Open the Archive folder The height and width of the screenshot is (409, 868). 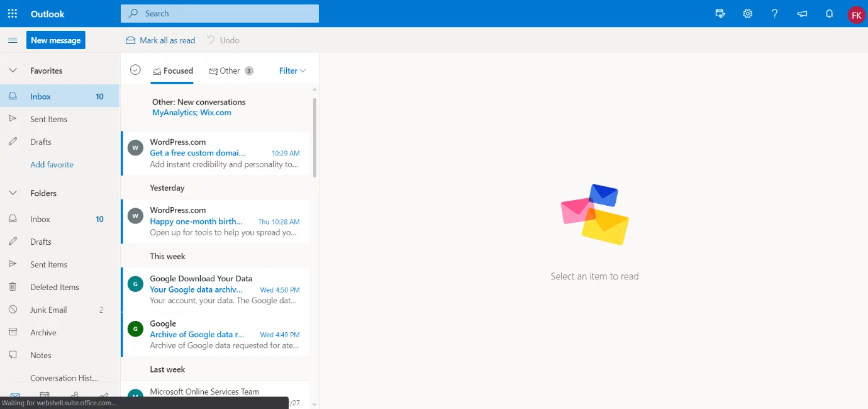point(60,332)
